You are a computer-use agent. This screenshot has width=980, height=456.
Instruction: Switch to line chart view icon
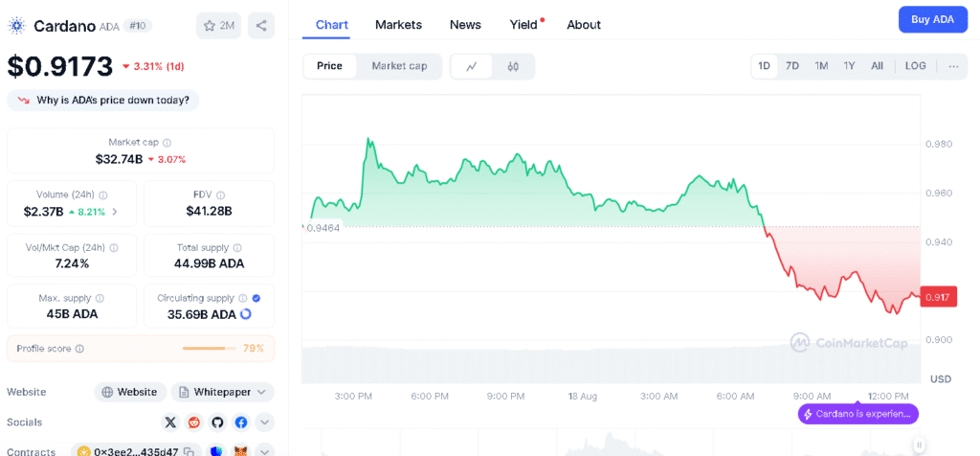(x=472, y=66)
